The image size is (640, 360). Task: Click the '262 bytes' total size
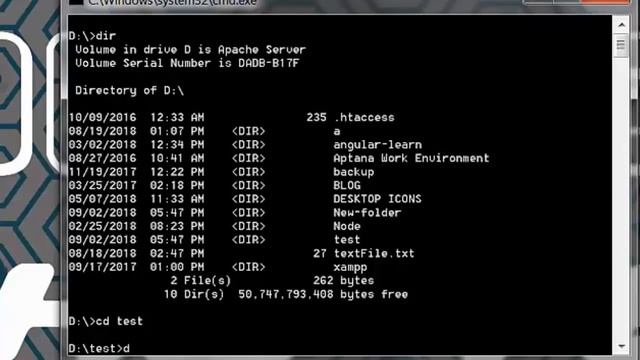pos(343,281)
